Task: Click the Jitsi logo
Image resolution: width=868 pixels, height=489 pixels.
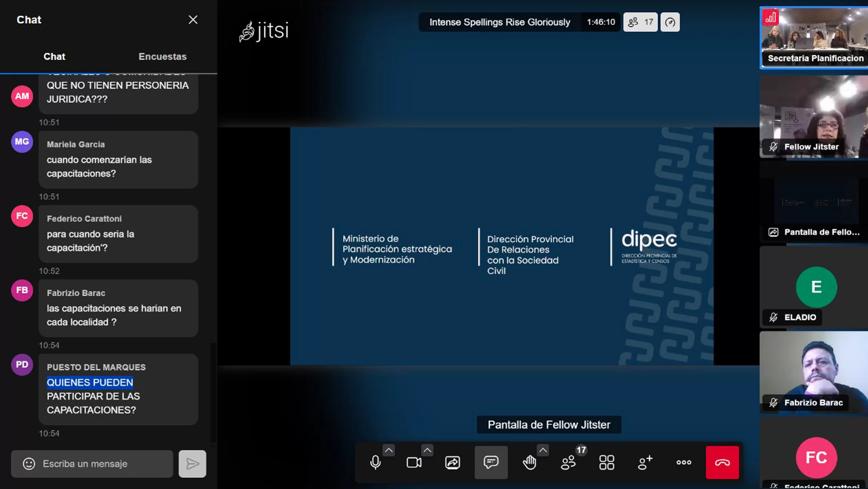Action: tap(264, 31)
